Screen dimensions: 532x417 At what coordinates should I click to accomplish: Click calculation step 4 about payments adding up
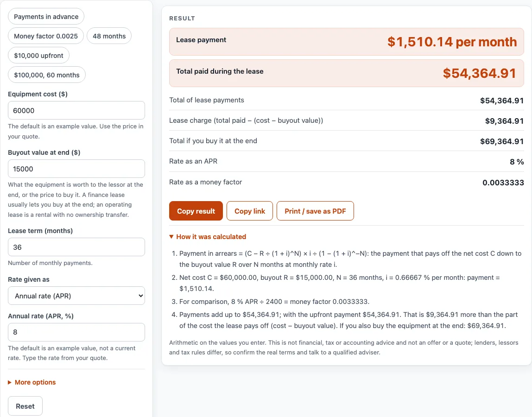pyautogui.click(x=348, y=320)
